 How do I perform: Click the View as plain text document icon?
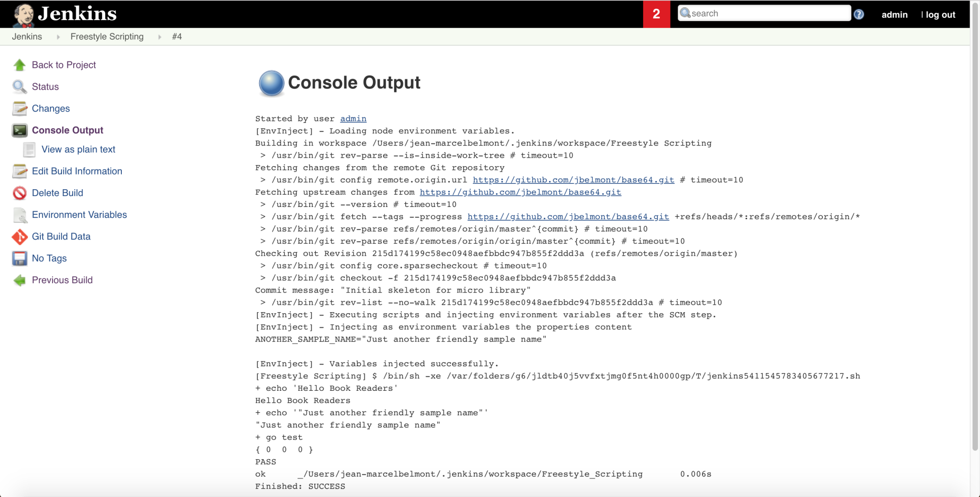point(29,149)
